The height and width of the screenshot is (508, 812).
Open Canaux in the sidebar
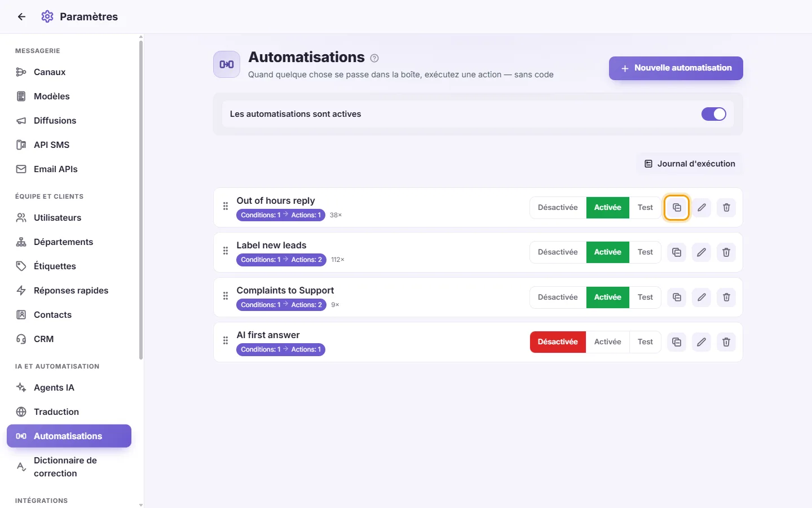click(69, 72)
